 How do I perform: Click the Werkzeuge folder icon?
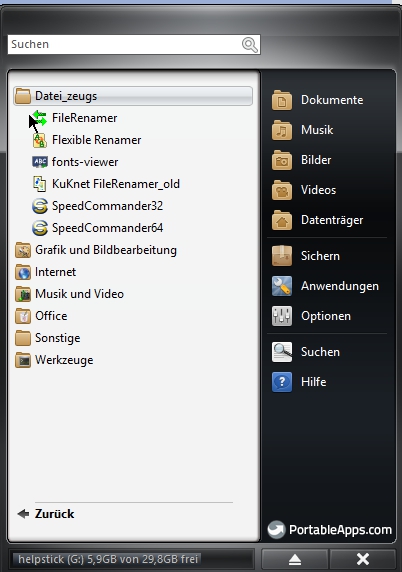[x=23, y=360]
